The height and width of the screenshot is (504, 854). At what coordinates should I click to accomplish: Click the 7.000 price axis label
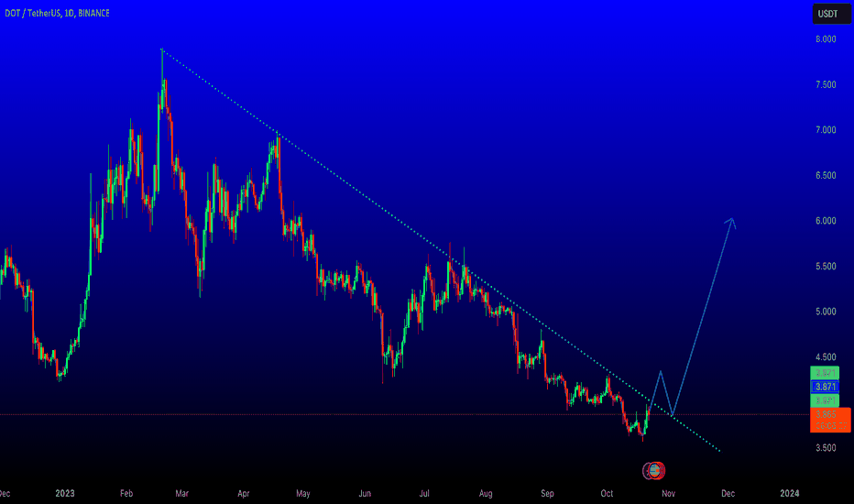point(826,130)
